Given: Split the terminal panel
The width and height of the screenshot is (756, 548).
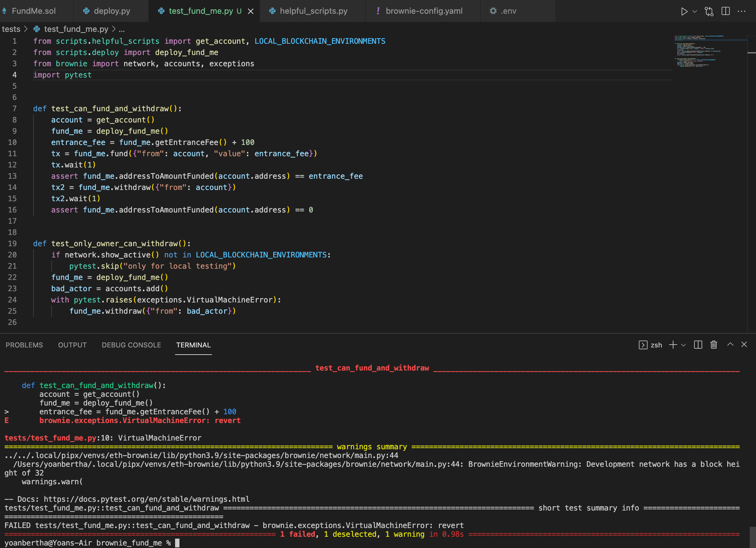Looking at the screenshot, I should [698, 345].
